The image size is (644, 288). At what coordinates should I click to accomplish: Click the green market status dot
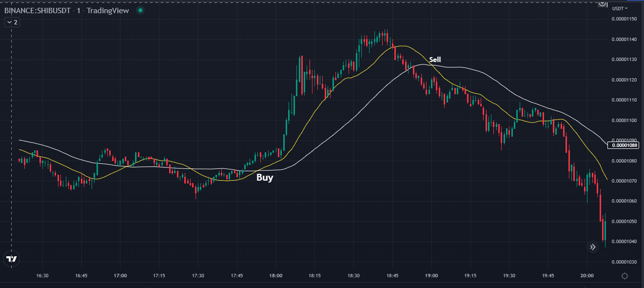pos(140,10)
